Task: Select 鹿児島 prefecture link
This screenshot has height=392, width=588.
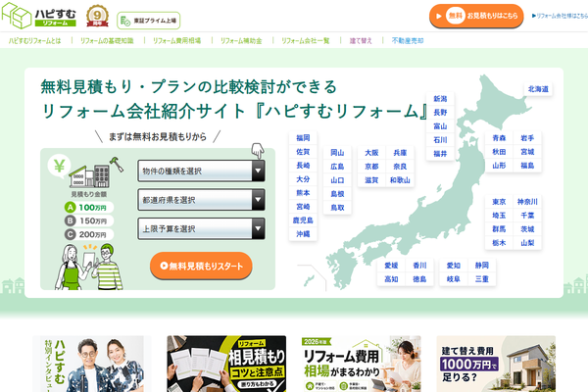Action: (303, 220)
